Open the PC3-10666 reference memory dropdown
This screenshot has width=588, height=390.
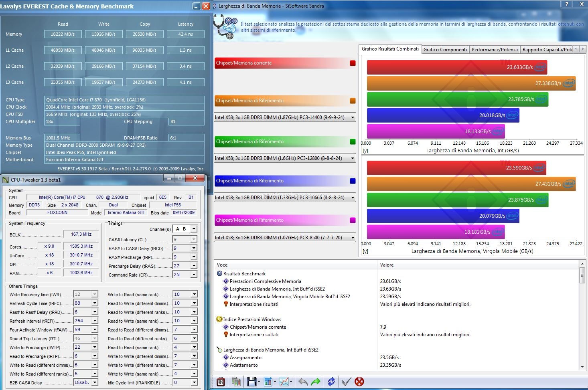click(353, 198)
